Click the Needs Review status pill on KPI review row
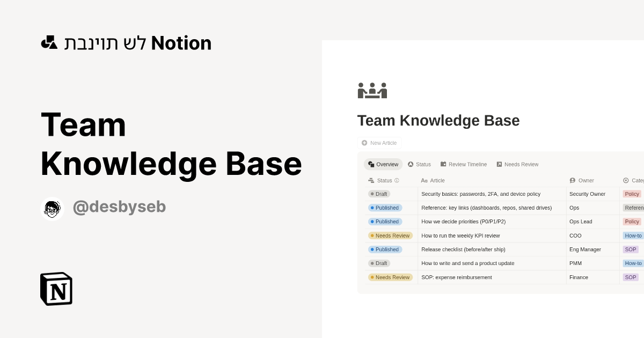This screenshot has height=338, width=644. click(x=390, y=236)
